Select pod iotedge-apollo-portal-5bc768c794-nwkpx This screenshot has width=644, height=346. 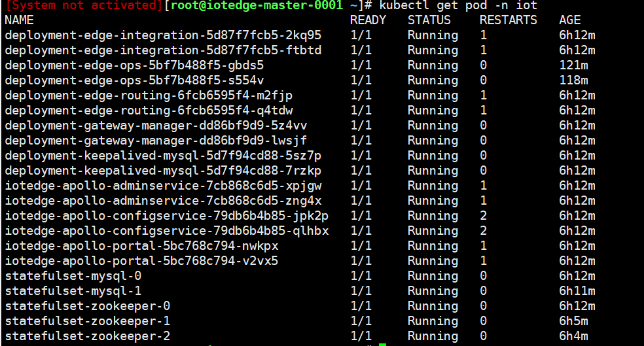[141, 246]
